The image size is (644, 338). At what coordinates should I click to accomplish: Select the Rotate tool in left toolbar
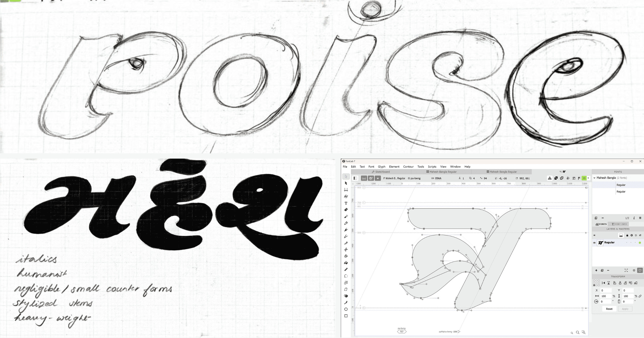(x=346, y=276)
